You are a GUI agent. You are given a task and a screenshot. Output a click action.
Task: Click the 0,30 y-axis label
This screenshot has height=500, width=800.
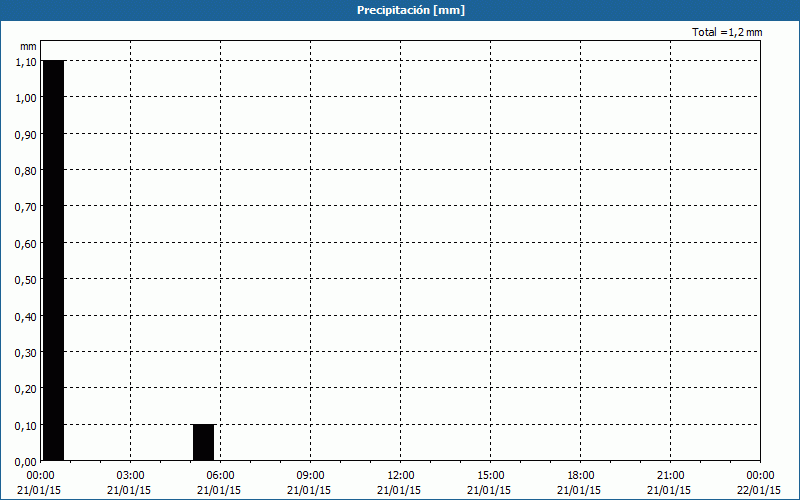coord(26,353)
